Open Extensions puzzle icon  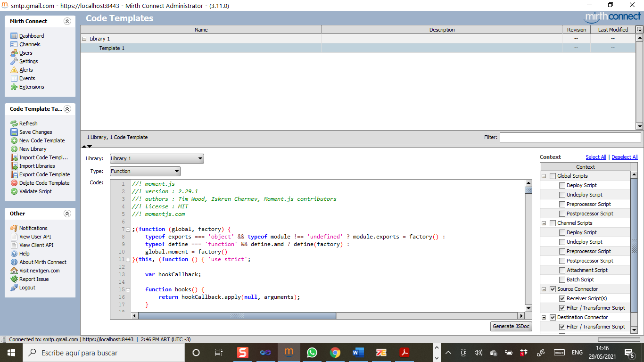[14, 87]
